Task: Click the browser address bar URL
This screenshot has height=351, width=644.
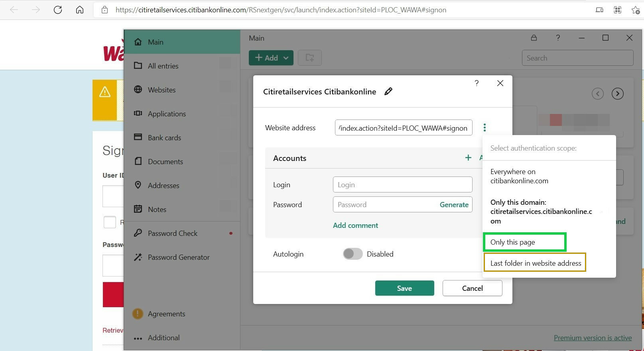Action: (x=281, y=10)
